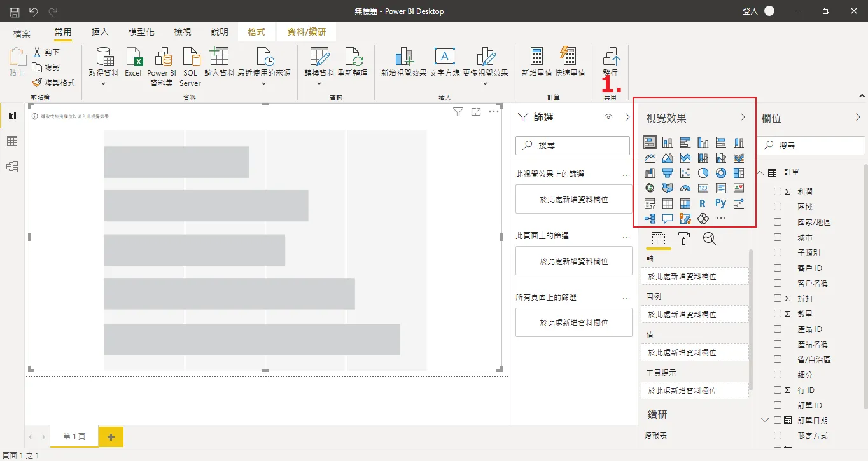
Task: Choose the area chart visual
Action: click(x=668, y=158)
